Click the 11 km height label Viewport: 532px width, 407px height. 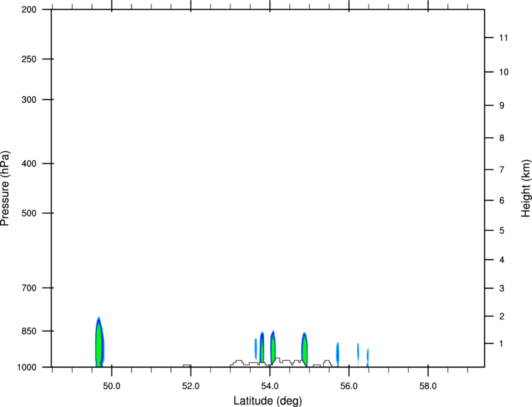[x=503, y=38]
